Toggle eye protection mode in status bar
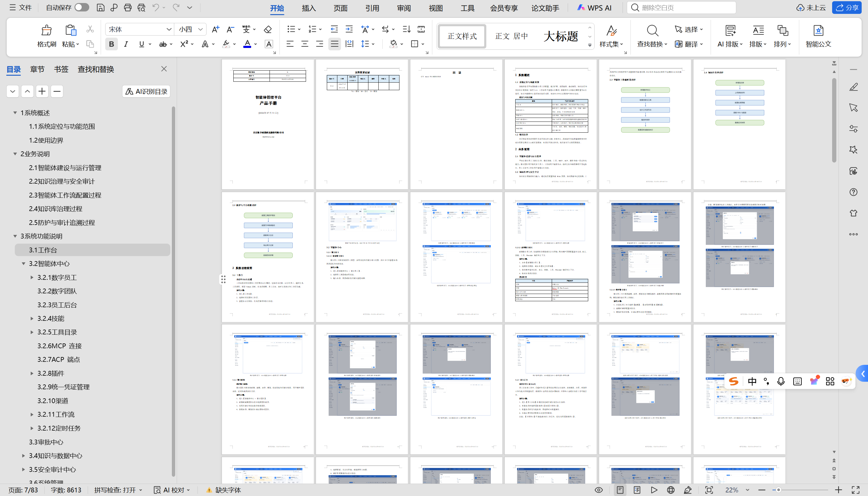 (x=599, y=490)
